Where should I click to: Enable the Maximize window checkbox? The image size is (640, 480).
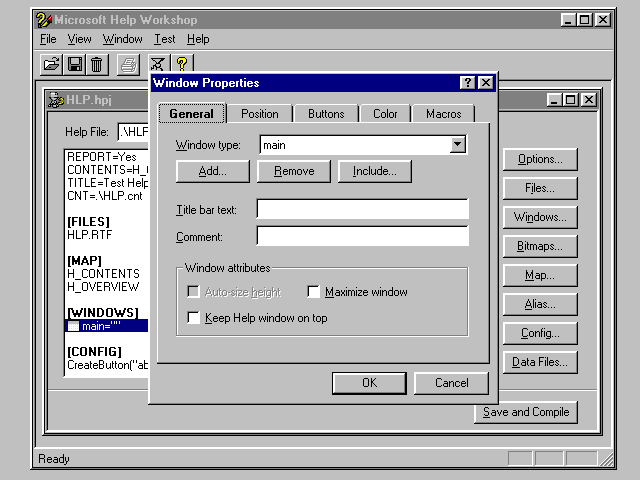(314, 292)
